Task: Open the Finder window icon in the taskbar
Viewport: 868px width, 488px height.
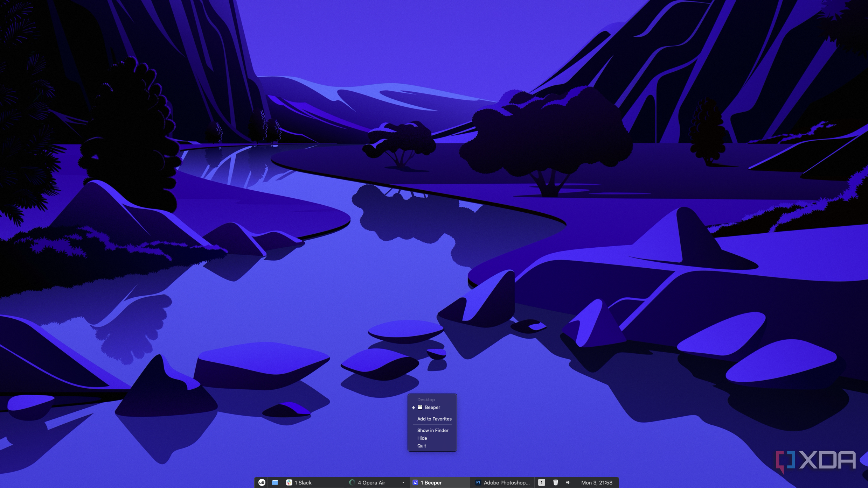Action: coord(275,482)
